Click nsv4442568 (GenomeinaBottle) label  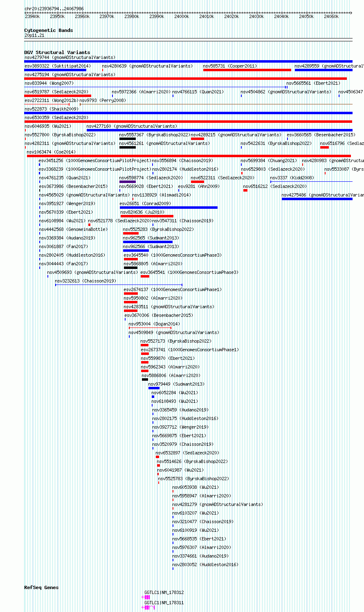(x=73, y=229)
